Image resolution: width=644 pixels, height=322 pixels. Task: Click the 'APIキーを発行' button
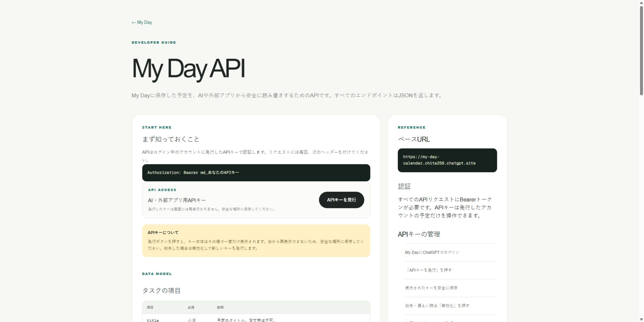pyautogui.click(x=341, y=200)
